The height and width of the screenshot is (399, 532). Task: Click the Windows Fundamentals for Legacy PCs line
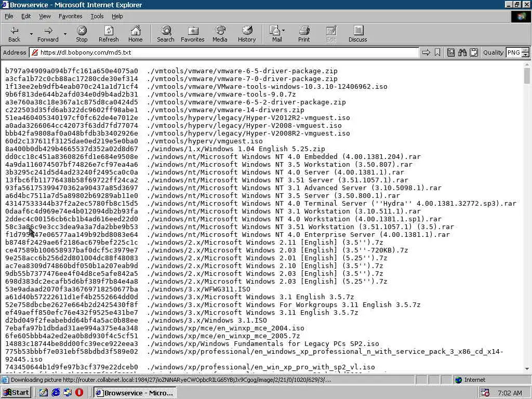point(192,344)
